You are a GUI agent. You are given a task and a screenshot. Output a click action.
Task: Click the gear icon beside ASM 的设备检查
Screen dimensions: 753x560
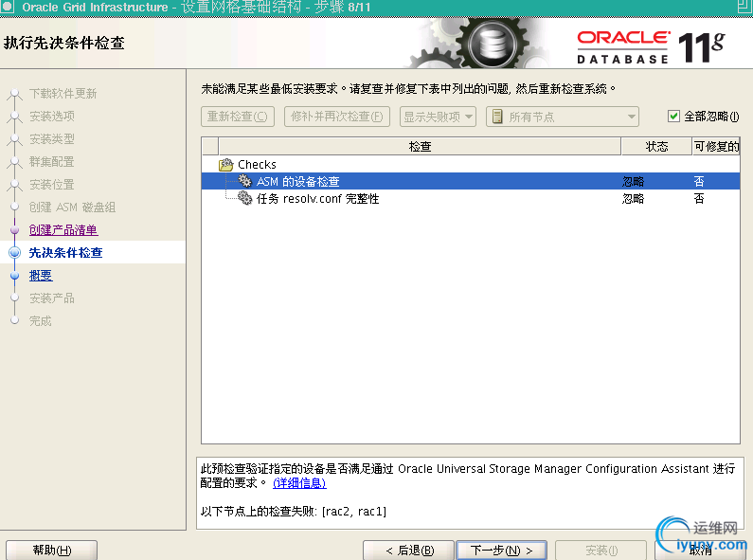244,181
